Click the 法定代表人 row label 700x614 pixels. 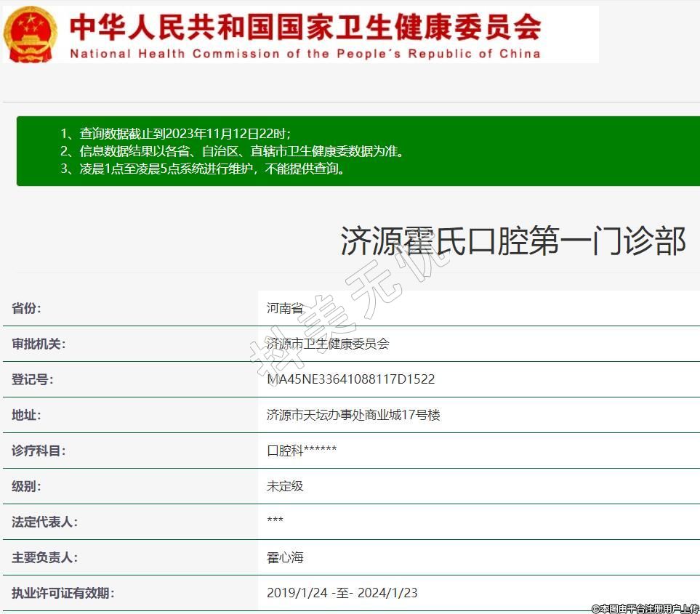coord(44,522)
